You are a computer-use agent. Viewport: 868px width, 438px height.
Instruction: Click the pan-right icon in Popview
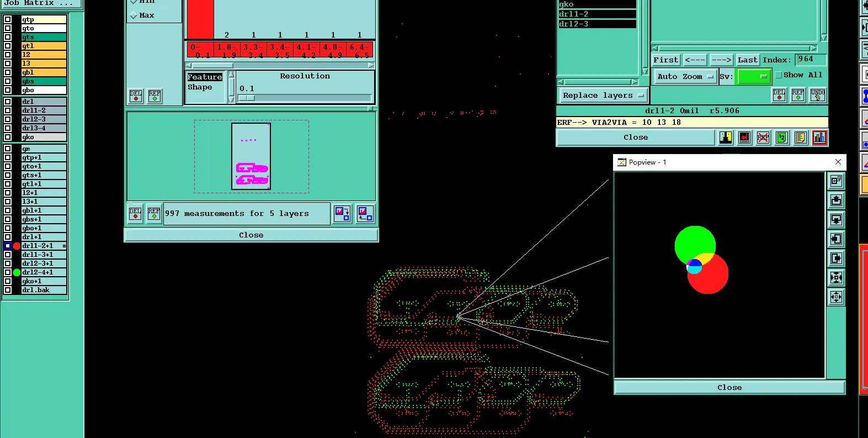click(837, 258)
